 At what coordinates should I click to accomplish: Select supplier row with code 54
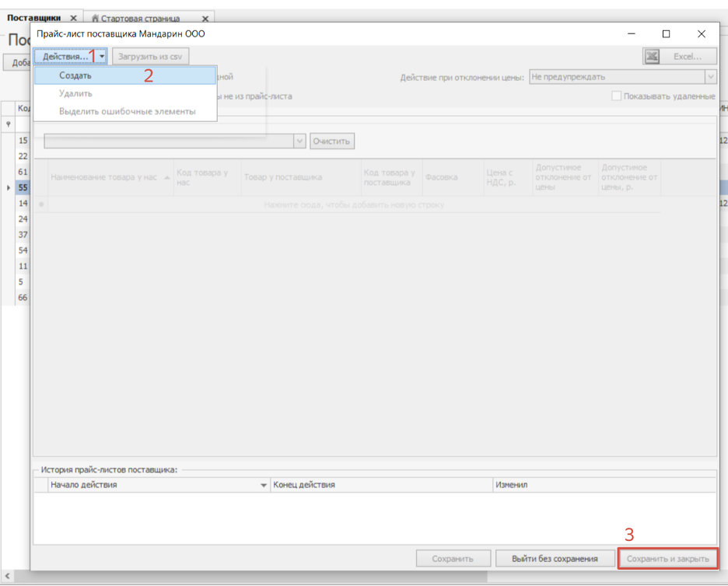(x=23, y=250)
